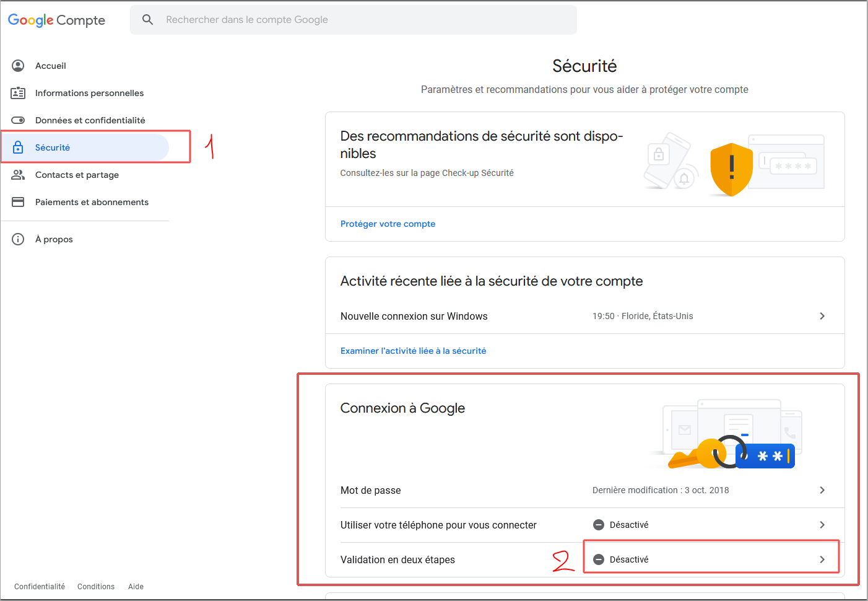The height and width of the screenshot is (601, 868).
Task: Open the Confidentialité footer link
Action: point(40,587)
